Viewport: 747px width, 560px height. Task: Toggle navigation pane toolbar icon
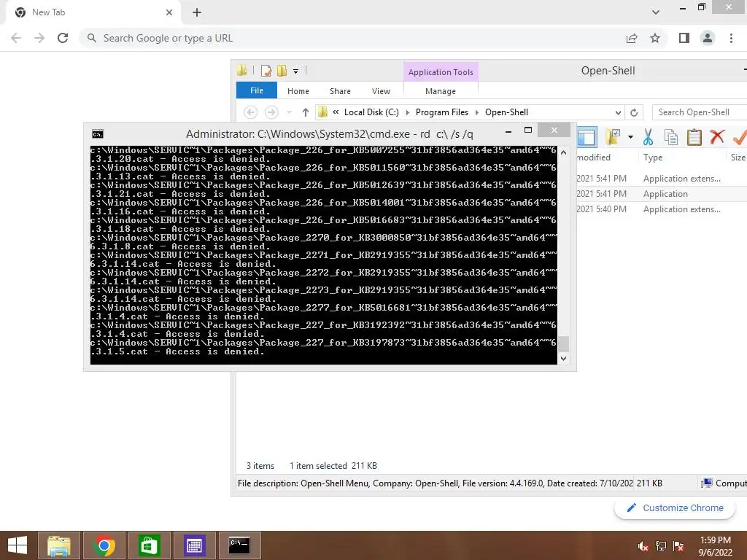tap(587, 137)
